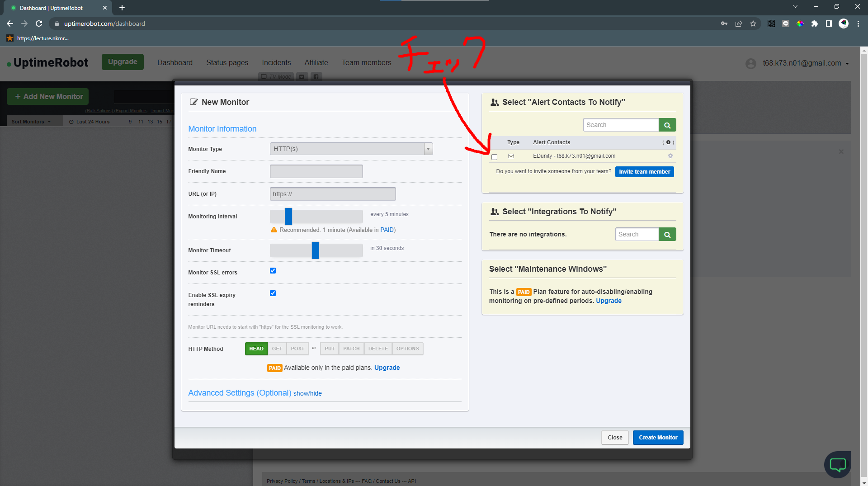This screenshot has width=868, height=486.
Task: Click the URL (or IP) input field
Action: point(333,194)
